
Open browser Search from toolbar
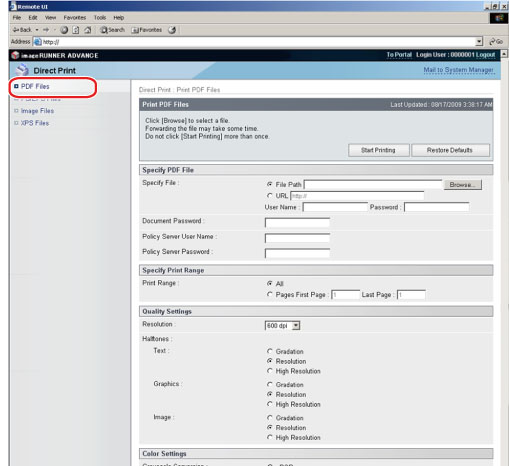click(x=112, y=30)
